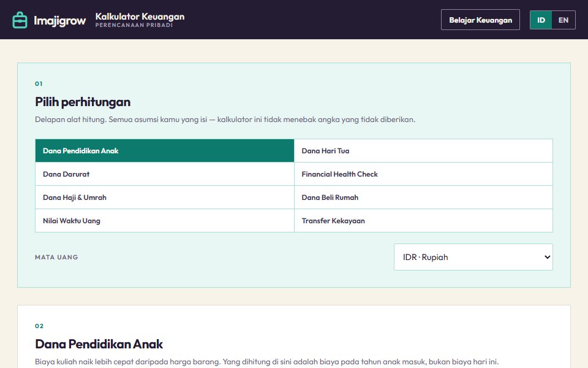
Task: Click the Kalkulator Keuangan header title
Action: coord(140,17)
